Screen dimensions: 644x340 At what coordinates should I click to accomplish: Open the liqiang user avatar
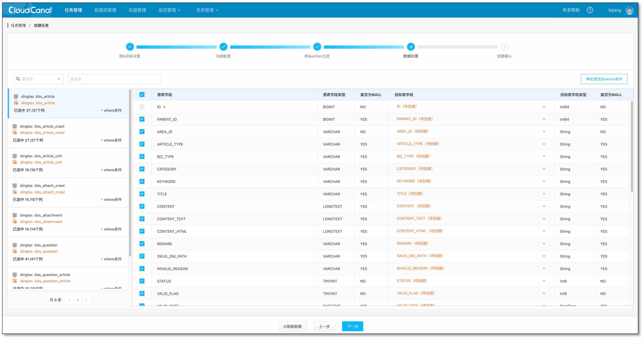[x=629, y=10]
